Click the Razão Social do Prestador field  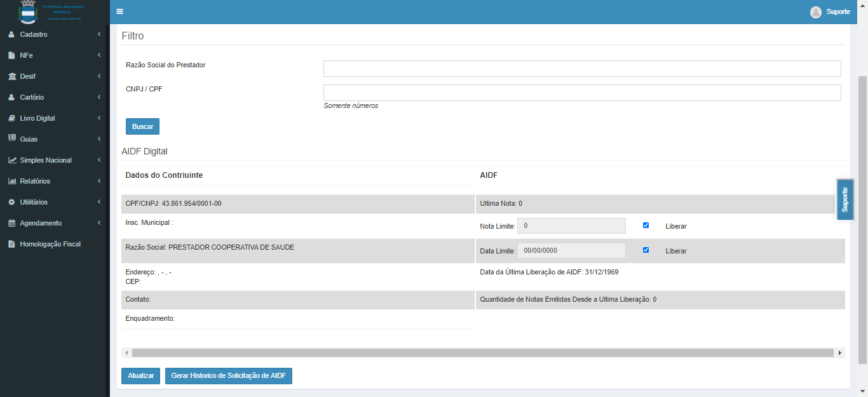pos(581,69)
